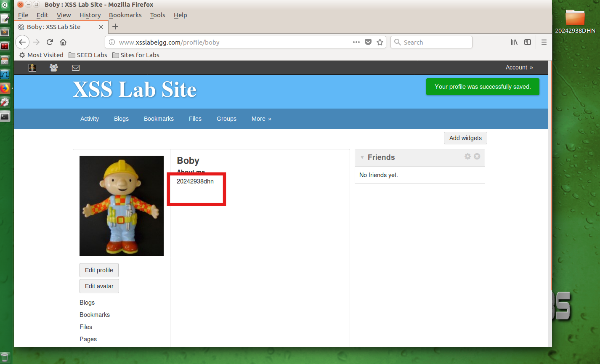The width and height of the screenshot is (600, 364).
Task: Open Blogs link under profile
Action: tap(87, 303)
